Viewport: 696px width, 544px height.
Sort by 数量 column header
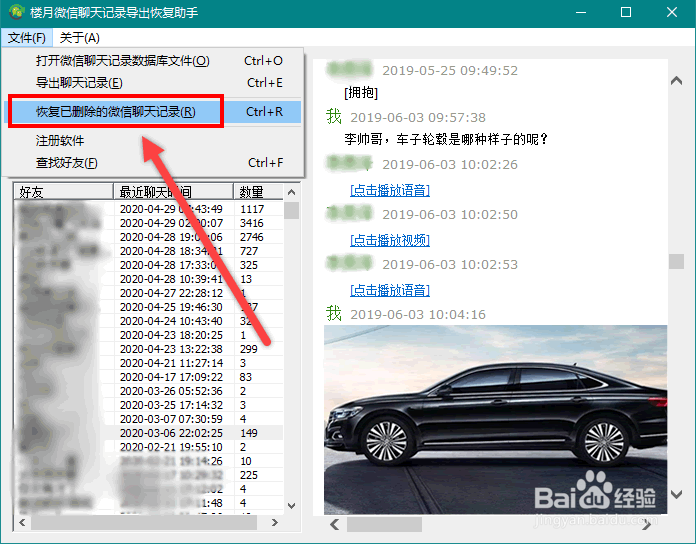pyautogui.click(x=258, y=192)
